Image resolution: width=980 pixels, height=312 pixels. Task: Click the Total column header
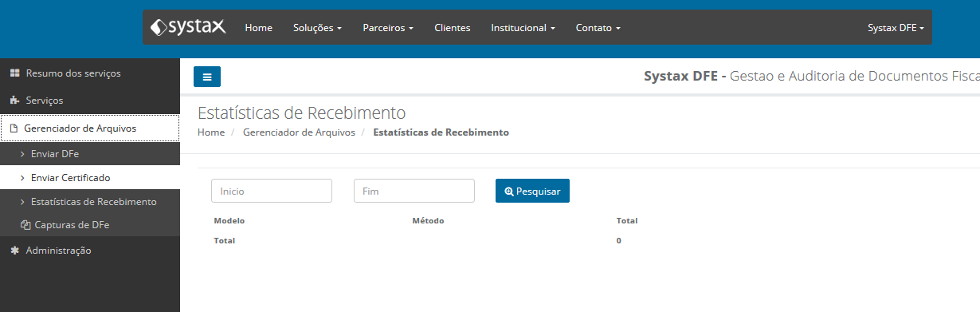627,220
